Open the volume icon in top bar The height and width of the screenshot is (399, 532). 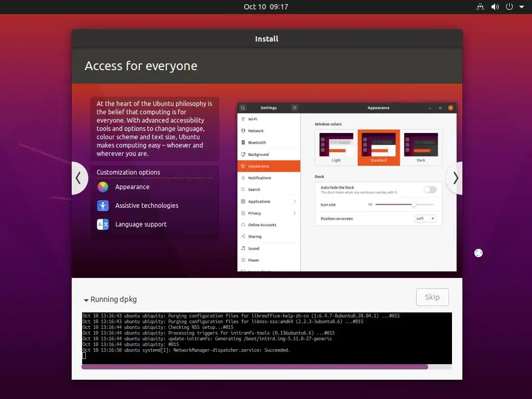tap(495, 7)
